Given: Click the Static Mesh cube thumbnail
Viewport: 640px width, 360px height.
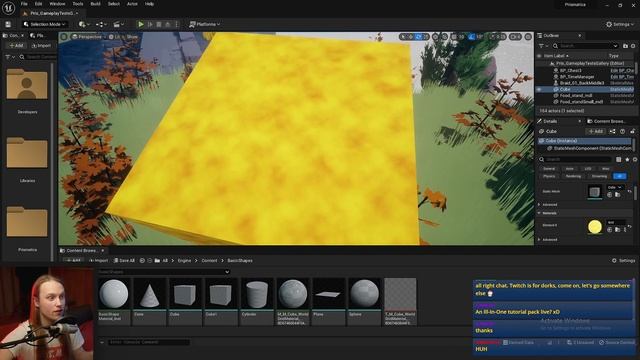Looking at the screenshot, I should click(595, 191).
